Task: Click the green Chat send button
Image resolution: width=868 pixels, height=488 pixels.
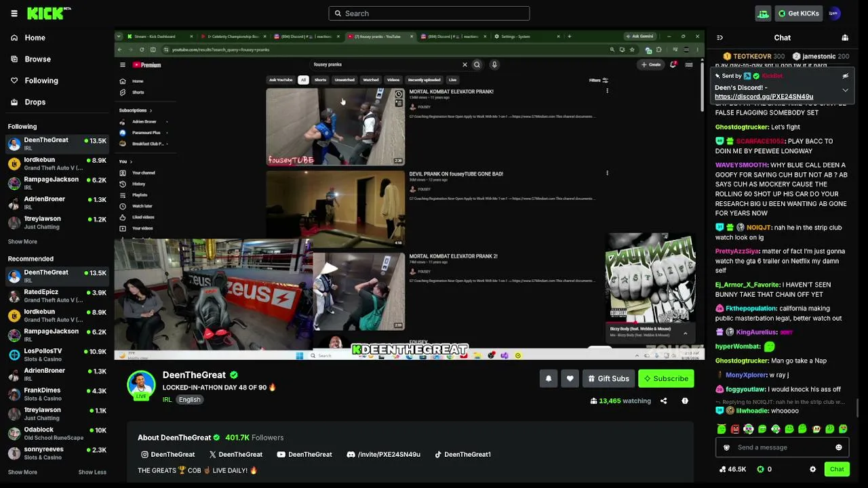Action: 837,469
